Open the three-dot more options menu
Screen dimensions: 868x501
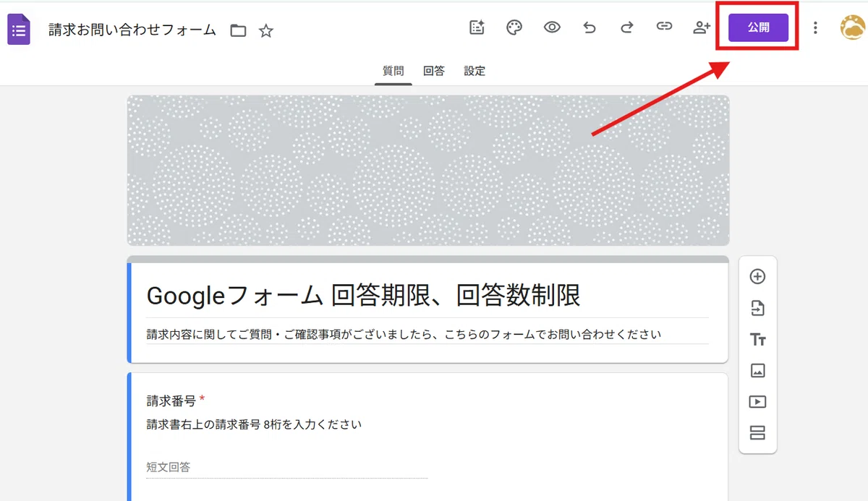(x=815, y=28)
